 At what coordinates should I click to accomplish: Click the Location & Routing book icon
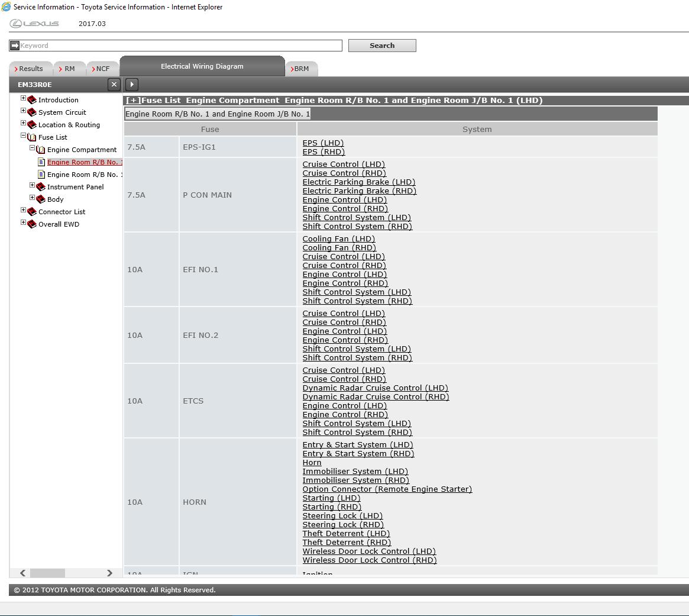click(x=31, y=125)
